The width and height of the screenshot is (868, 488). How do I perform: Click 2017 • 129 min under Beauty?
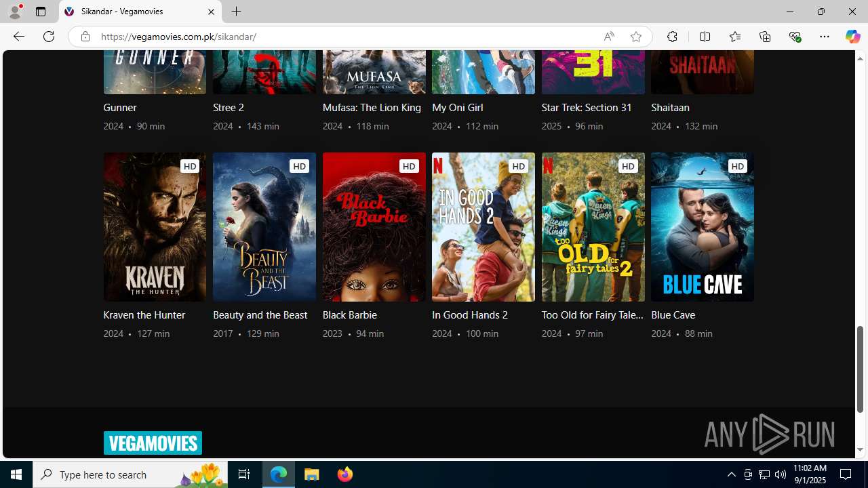(x=246, y=333)
